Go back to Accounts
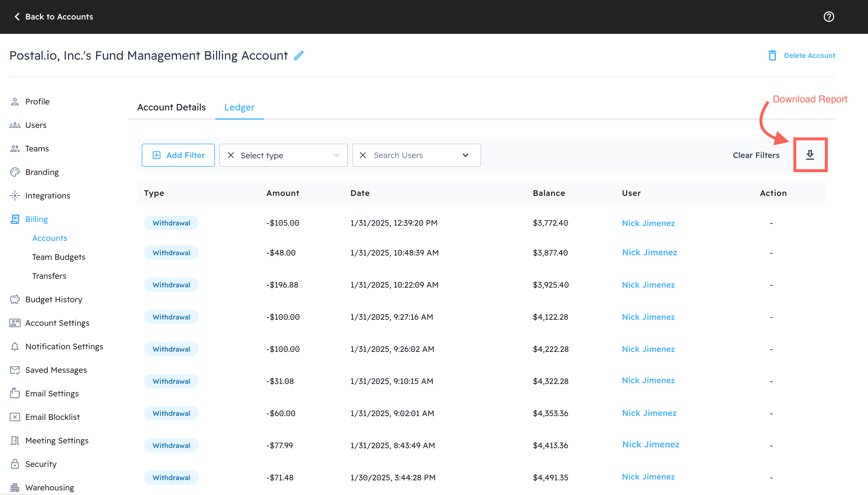 tap(53, 17)
